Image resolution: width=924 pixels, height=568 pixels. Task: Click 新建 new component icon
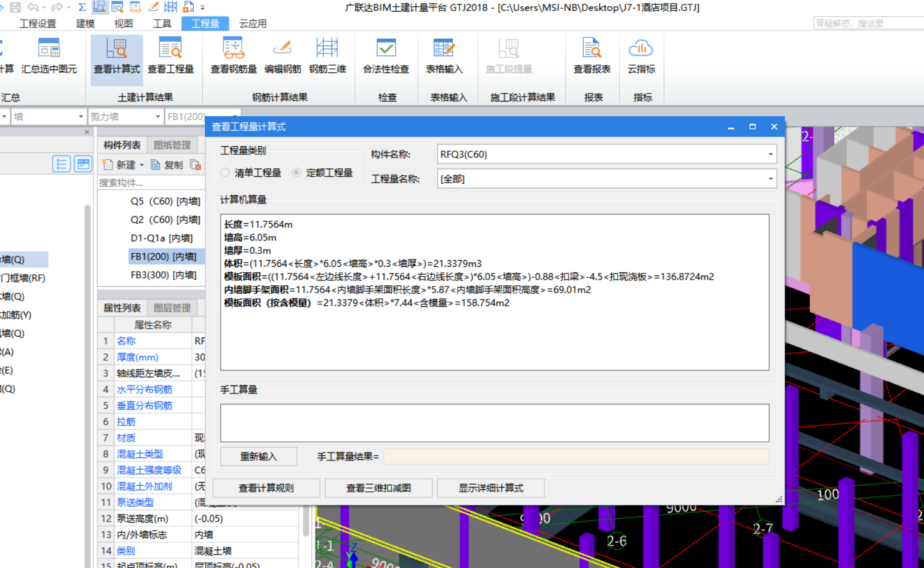click(x=108, y=165)
